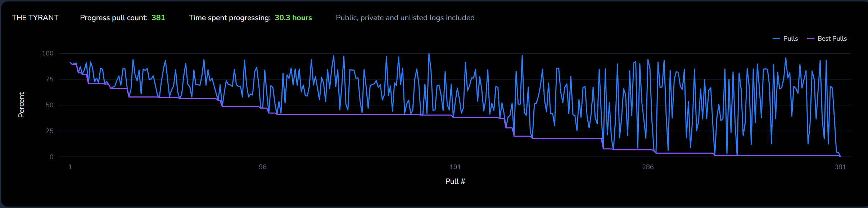Click x-axis tick label 381
Screen dimensions: 868x208
pyautogui.click(x=840, y=167)
